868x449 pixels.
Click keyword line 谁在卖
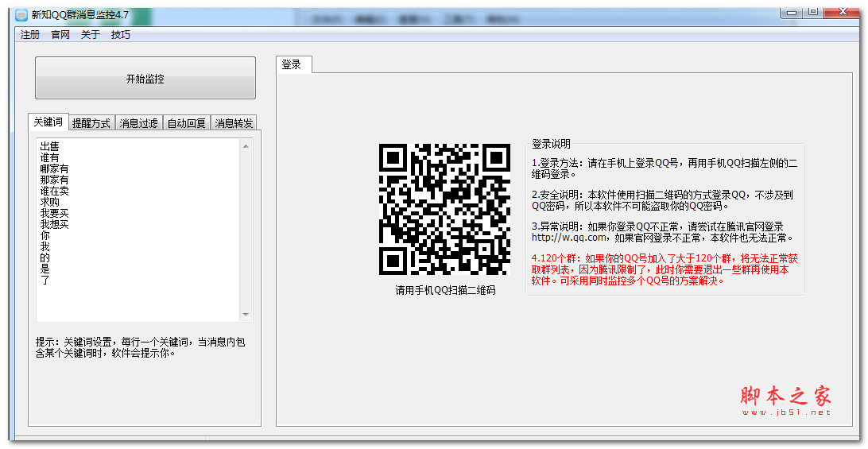54,191
